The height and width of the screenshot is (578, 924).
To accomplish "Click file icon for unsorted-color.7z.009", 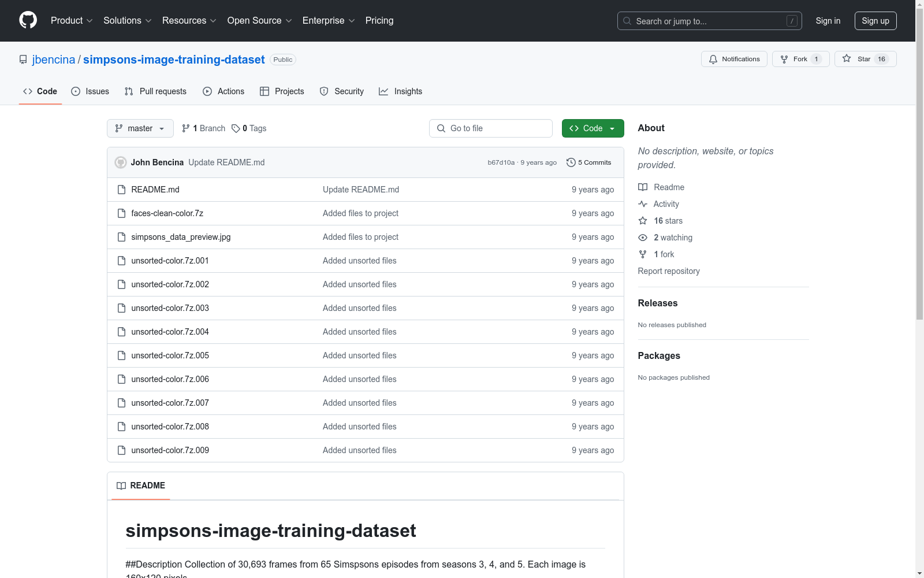I will click(121, 450).
